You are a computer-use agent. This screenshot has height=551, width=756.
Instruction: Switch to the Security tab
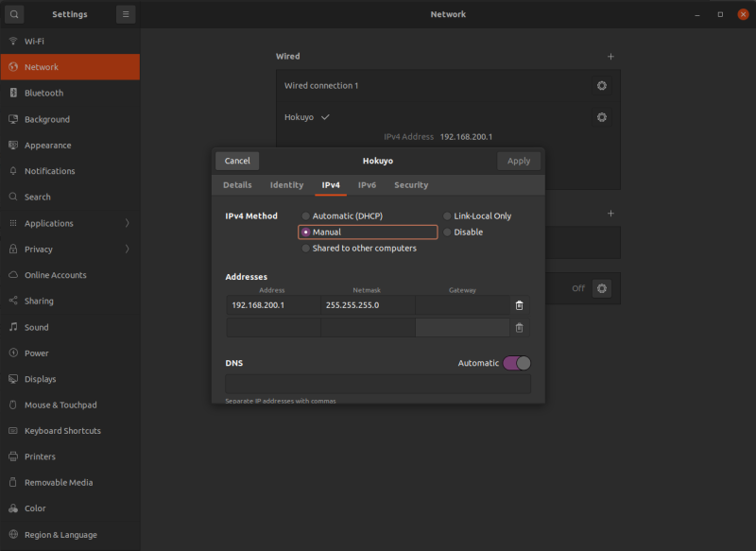411,185
